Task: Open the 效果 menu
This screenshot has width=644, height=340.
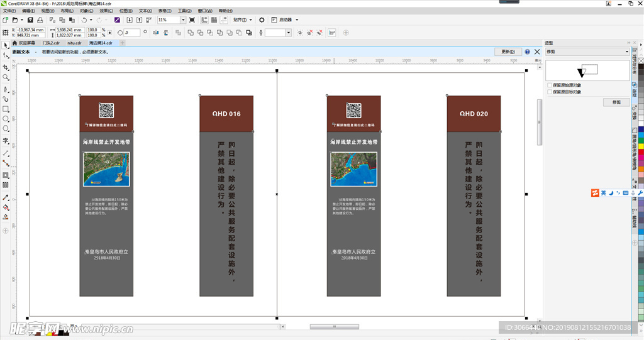Action: 106,11
